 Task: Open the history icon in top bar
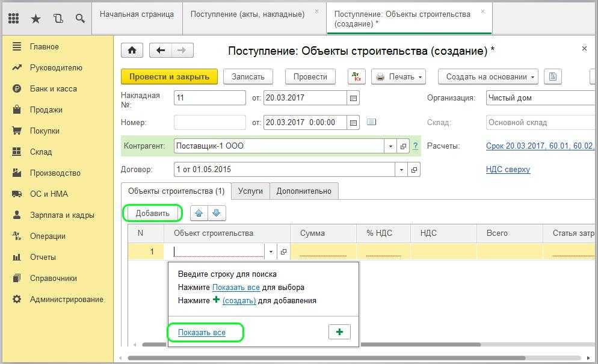point(58,18)
